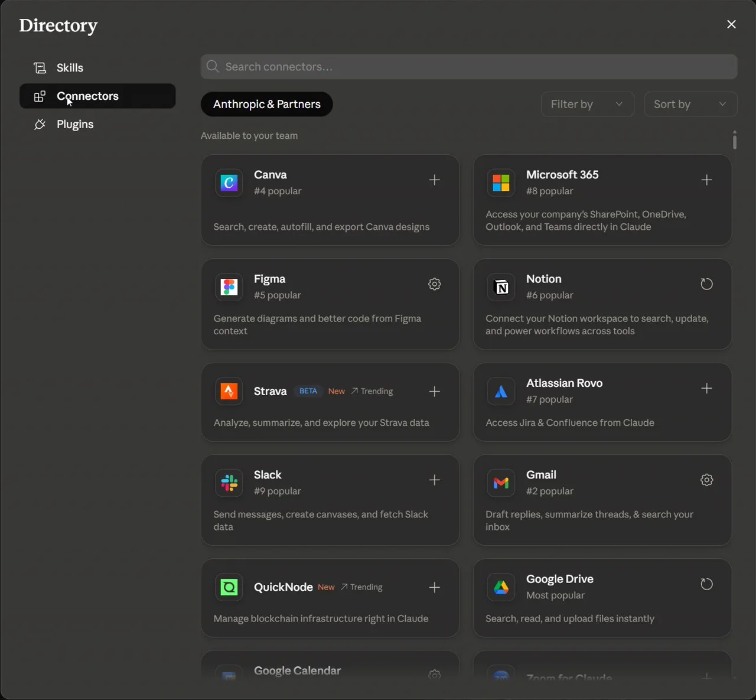The width and height of the screenshot is (756, 700).
Task: Select the Connectors section label
Action: coord(87,96)
